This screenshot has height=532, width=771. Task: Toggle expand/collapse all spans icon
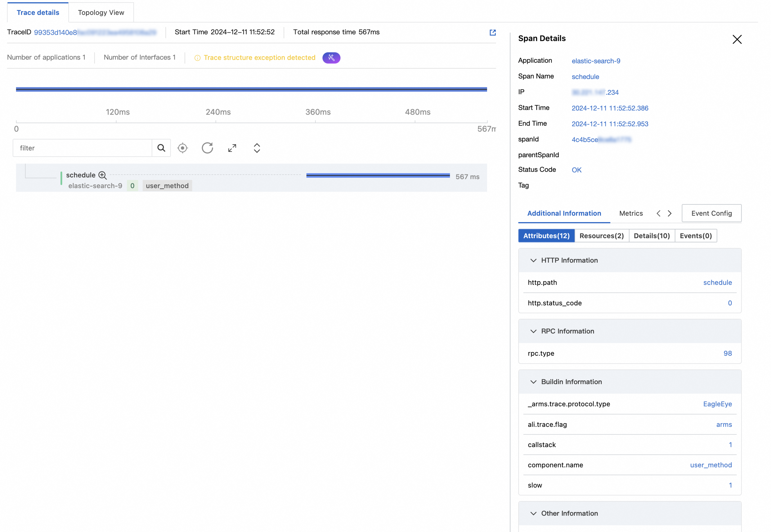click(257, 148)
